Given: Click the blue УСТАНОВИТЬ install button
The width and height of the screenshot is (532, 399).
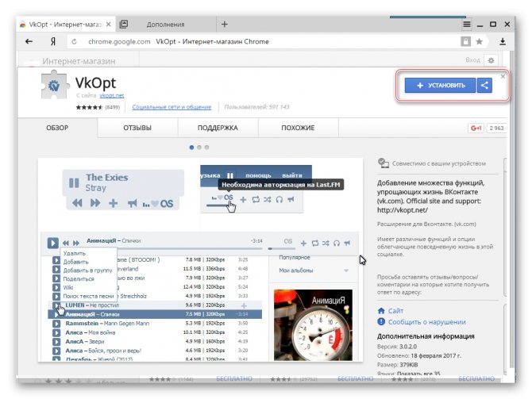Looking at the screenshot, I should pos(441,85).
